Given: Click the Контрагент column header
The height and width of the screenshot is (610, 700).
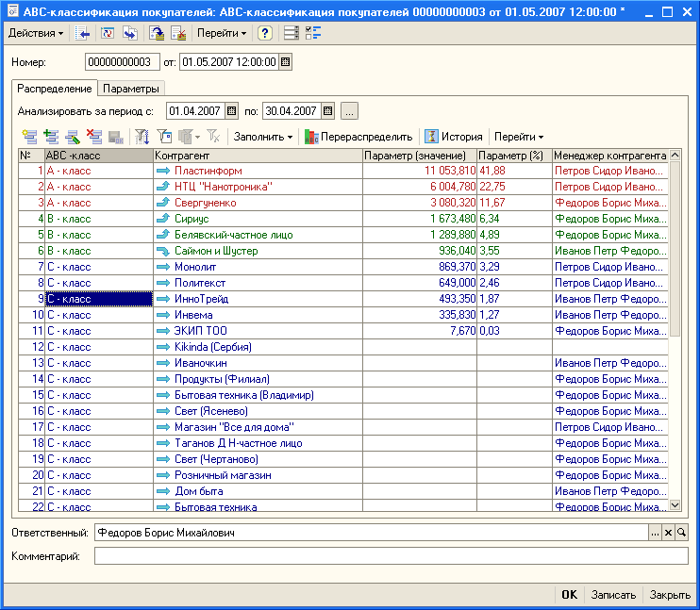Looking at the screenshot, I should coord(258,156).
